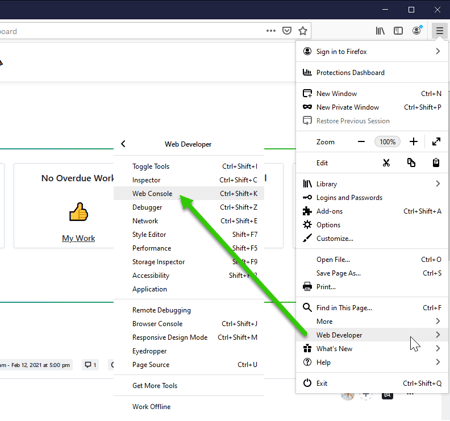Open a New Private Window

pyautogui.click(x=372, y=107)
